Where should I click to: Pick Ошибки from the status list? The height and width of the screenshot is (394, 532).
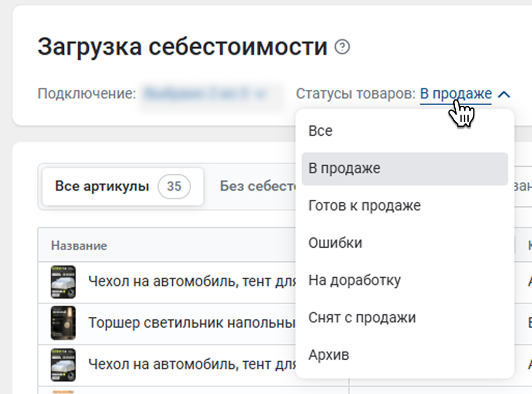(335, 243)
